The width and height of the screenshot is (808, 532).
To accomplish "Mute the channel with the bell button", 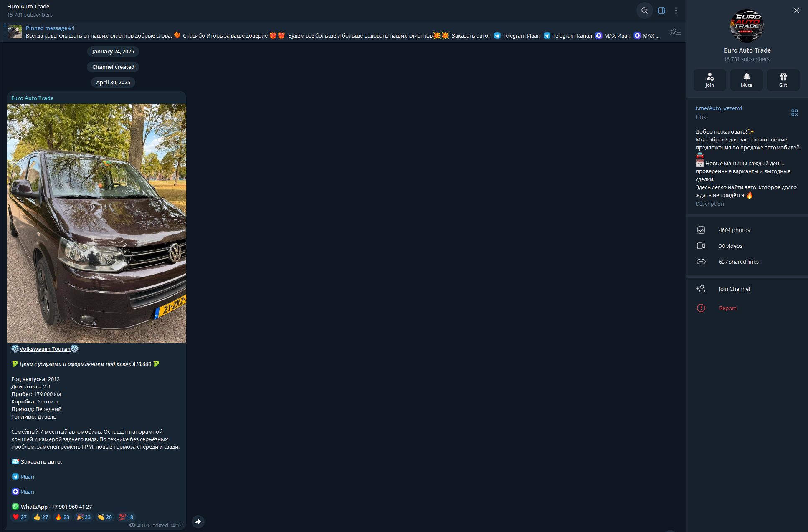I will pos(747,80).
